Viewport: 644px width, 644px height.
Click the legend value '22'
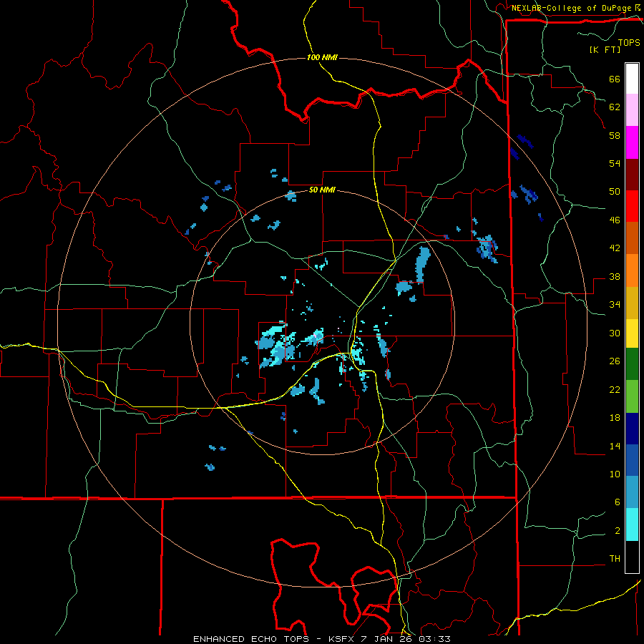(x=615, y=389)
